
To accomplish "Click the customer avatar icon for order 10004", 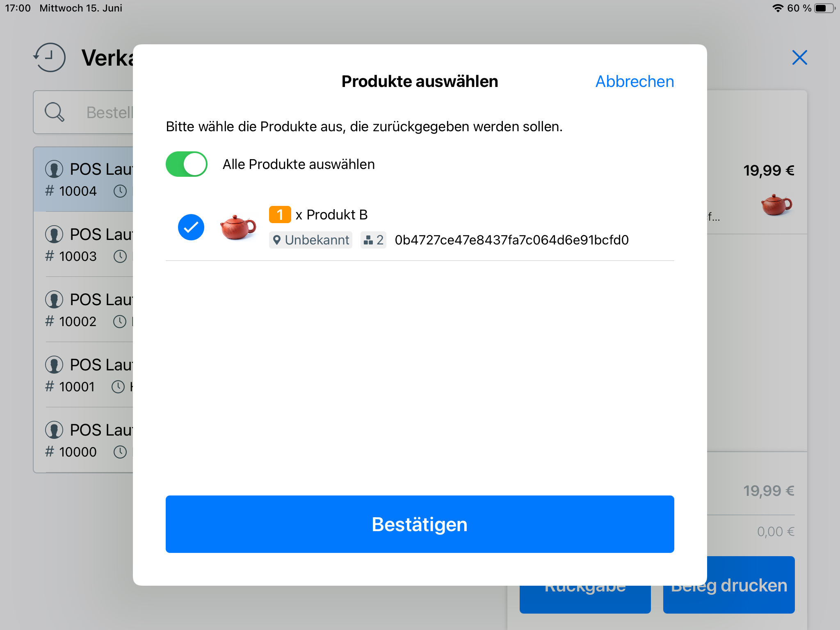I will pyautogui.click(x=54, y=169).
